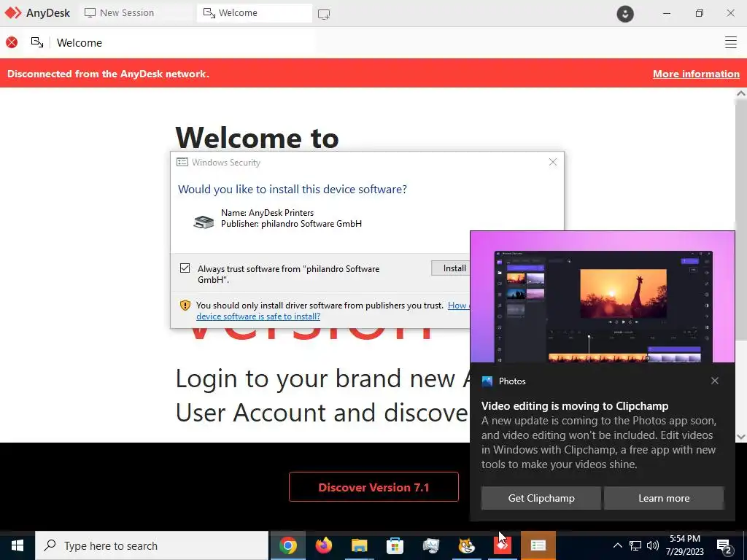This screenshot has width=747, height=560.
Task: Click the page scrollbar down arrow
Action: (741, 437)
